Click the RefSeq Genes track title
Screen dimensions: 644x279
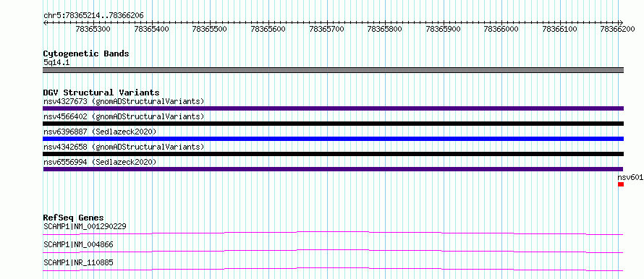point(74,218)
